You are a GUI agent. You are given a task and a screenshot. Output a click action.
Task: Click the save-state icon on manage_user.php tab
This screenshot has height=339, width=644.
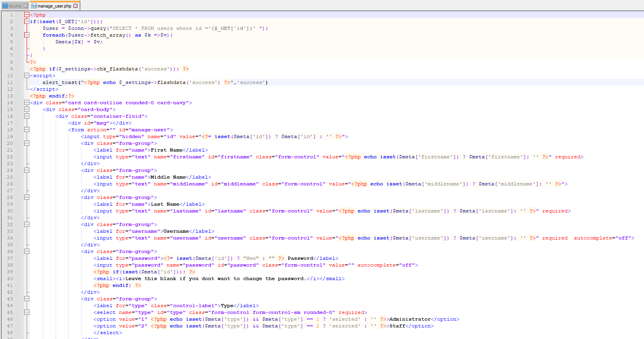click(34, 6)
